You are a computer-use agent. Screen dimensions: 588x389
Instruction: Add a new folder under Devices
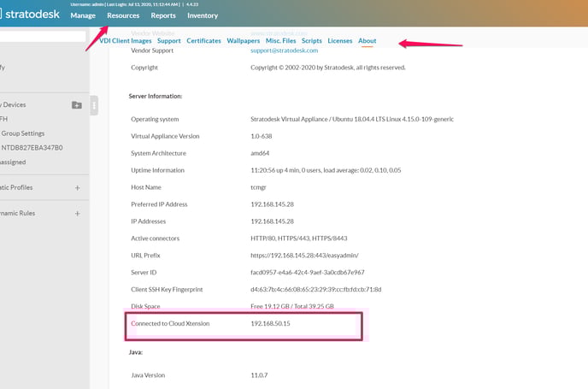tap(77, 105)
